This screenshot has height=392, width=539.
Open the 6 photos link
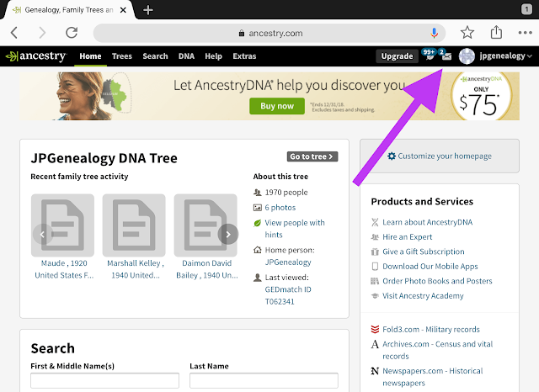pos(280,208)
